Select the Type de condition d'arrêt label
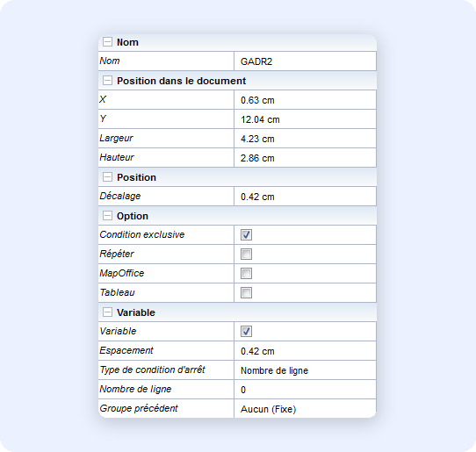The image size is (476, 452). (x=153, y=369)
